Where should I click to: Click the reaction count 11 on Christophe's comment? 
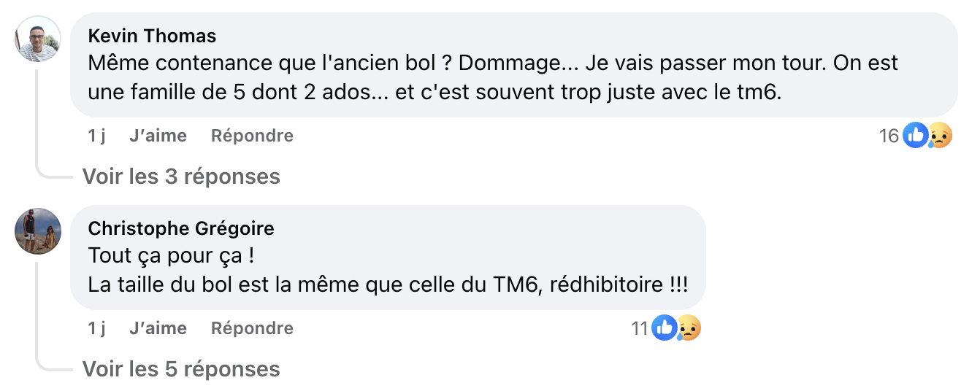point(640,328)
